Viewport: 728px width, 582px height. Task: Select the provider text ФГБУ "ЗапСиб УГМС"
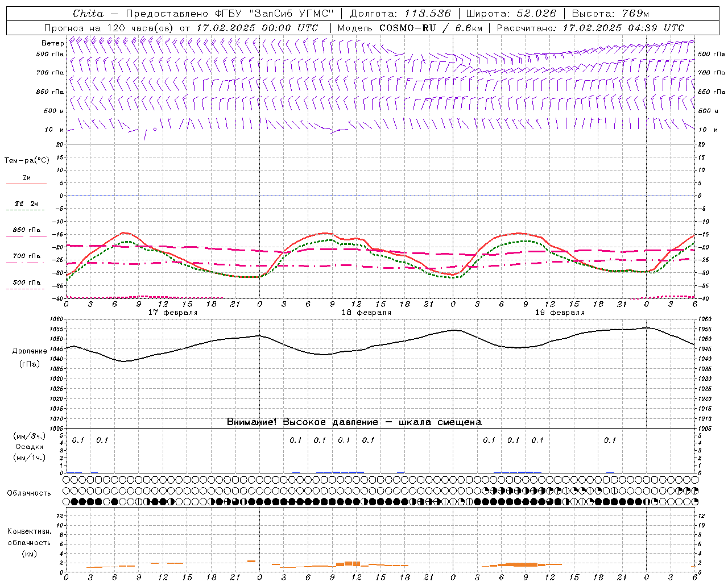coord(275,14)
